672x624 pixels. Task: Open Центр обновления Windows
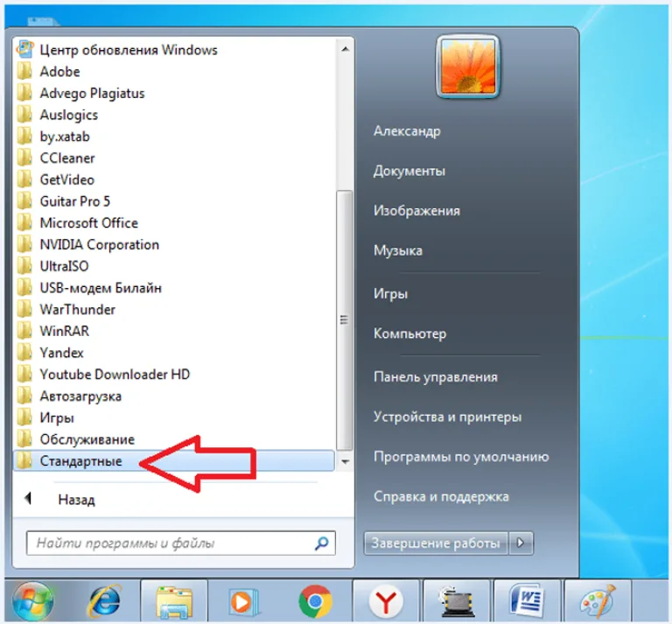[129, 50]
